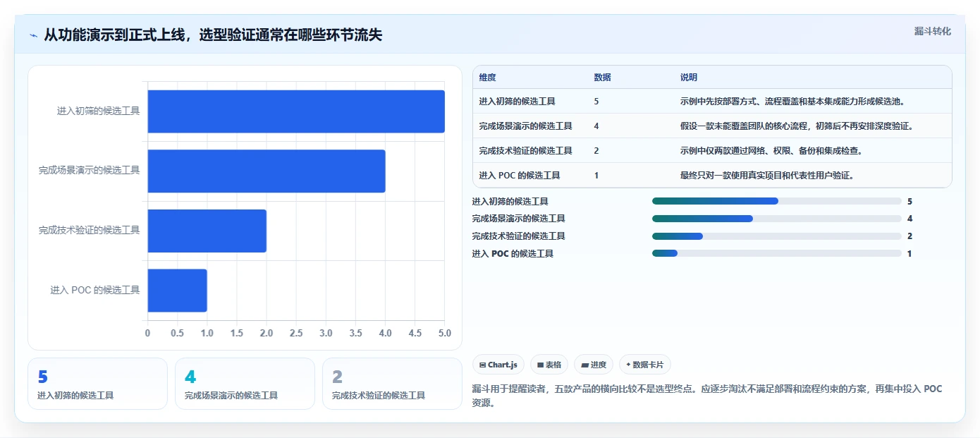Click the description starting 最终只对一款使用
980x438 pixels.
click(767, 176)
